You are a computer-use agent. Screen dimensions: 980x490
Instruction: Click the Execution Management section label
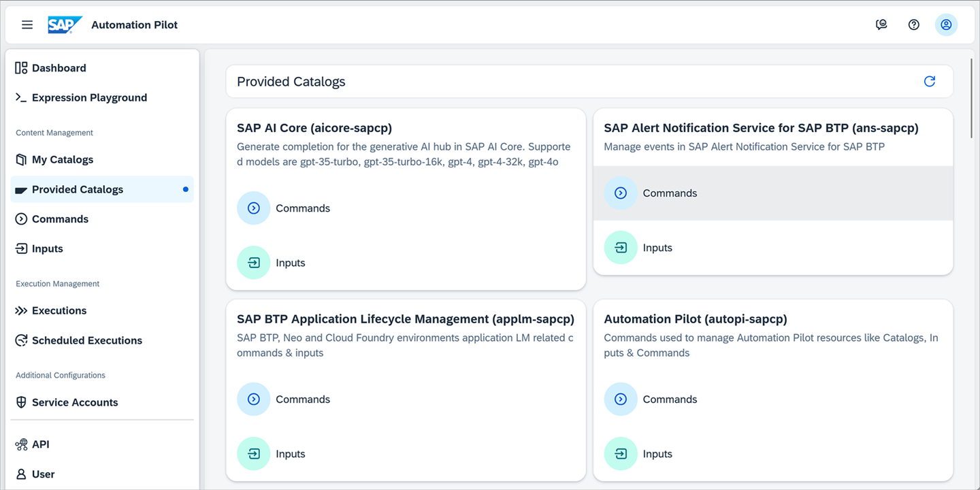[58, 284]
